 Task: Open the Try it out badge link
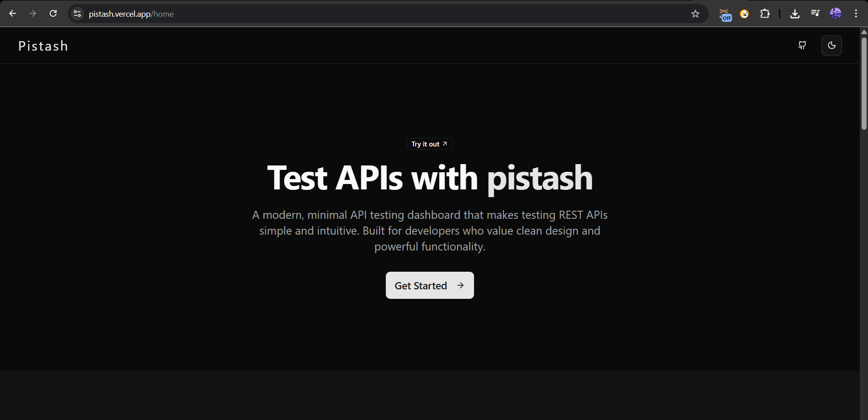click(429, 144)
